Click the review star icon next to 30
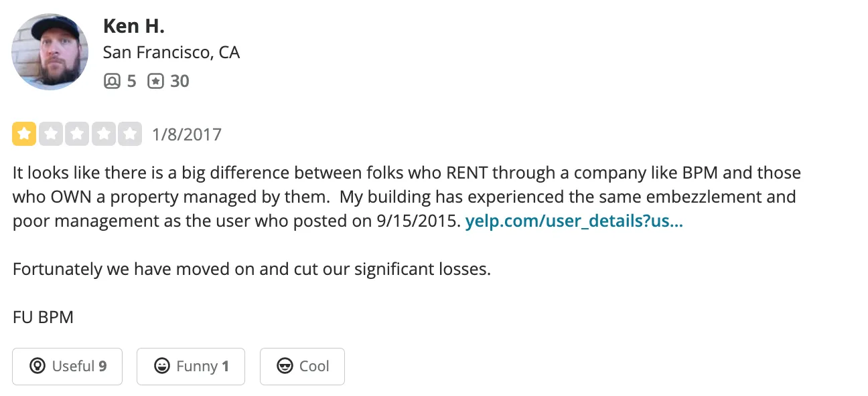 click(155, 81)
